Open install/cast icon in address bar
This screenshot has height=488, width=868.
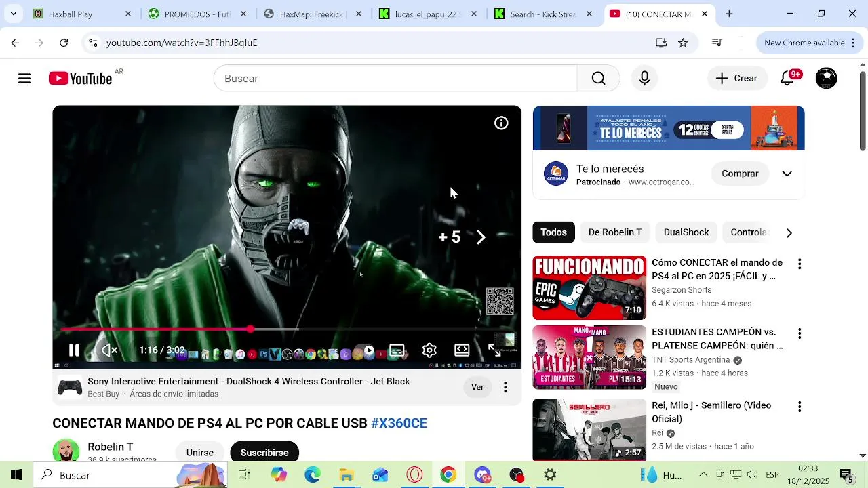[x=661, y=43]
